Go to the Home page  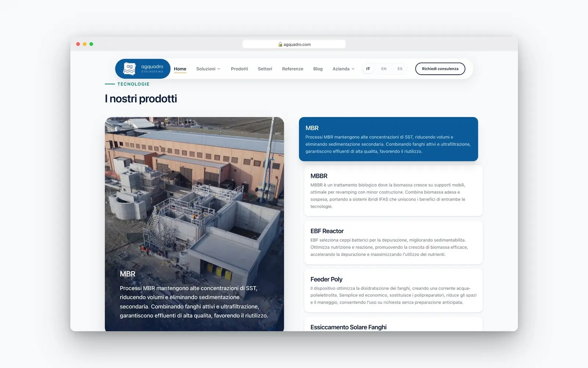[180, 69]
